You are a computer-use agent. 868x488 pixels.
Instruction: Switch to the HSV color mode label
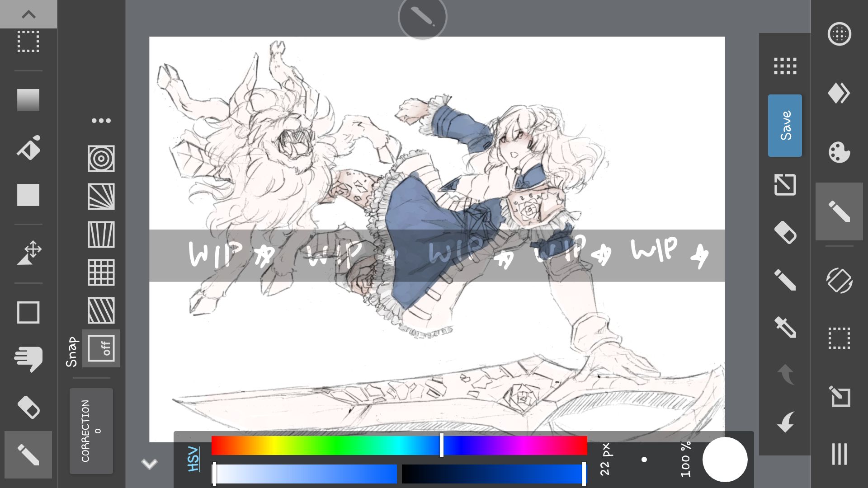tap(192, 458)
